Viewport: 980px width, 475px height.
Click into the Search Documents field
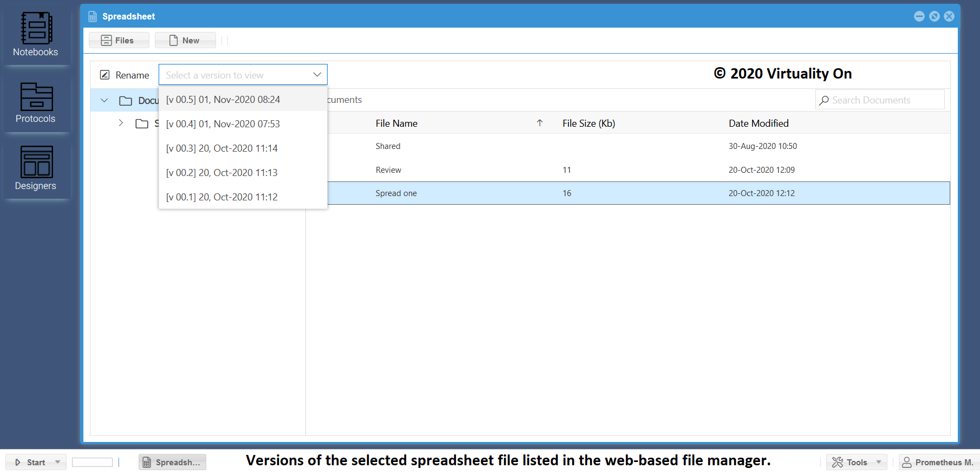(880, 100)
